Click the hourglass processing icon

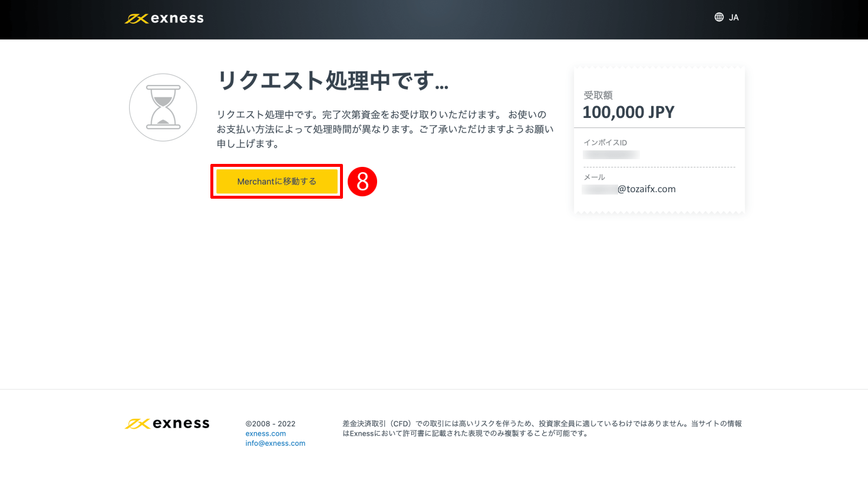coord(163,107)
